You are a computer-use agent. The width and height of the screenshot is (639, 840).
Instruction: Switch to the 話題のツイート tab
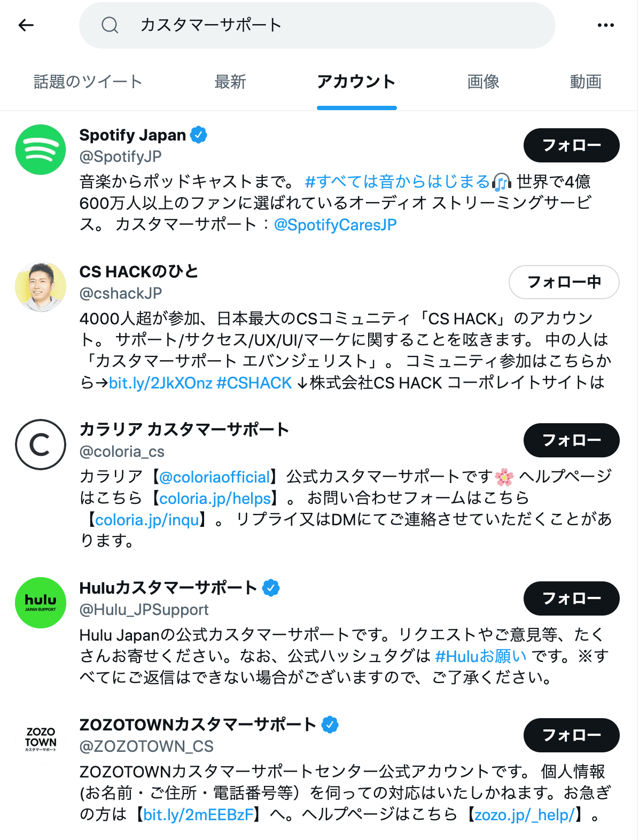88,82
